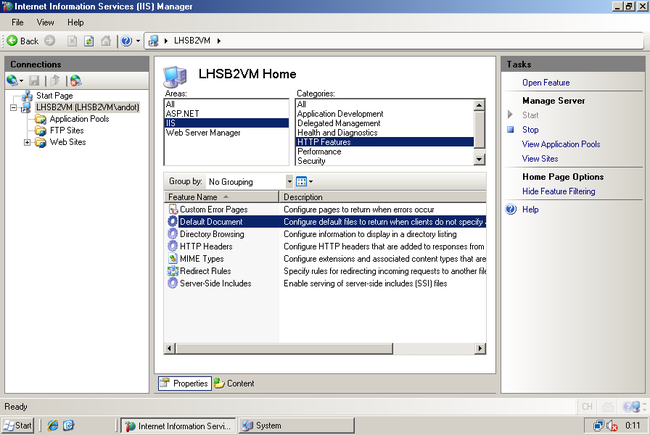Click Hide Feature Filtering link
The image size is (650, 435).
558,192
